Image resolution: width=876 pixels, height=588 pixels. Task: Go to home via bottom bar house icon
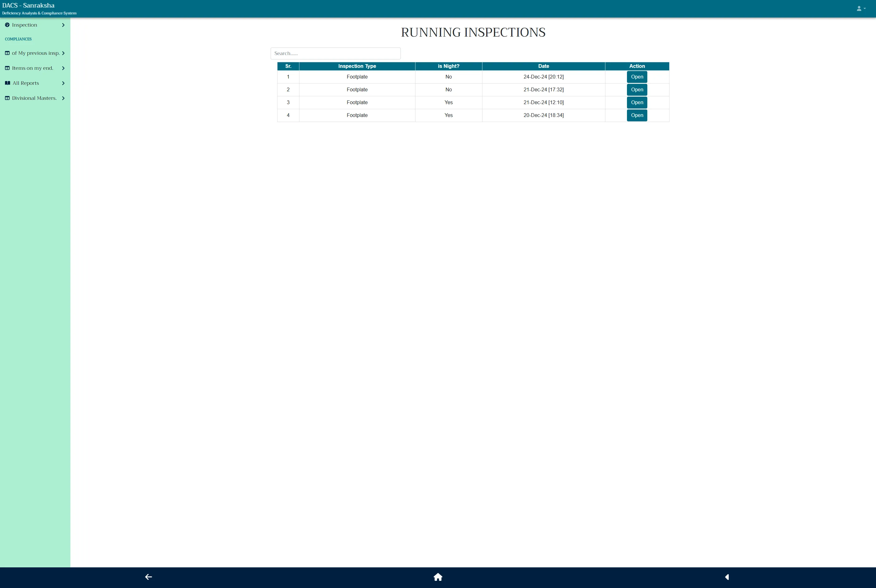438,577
